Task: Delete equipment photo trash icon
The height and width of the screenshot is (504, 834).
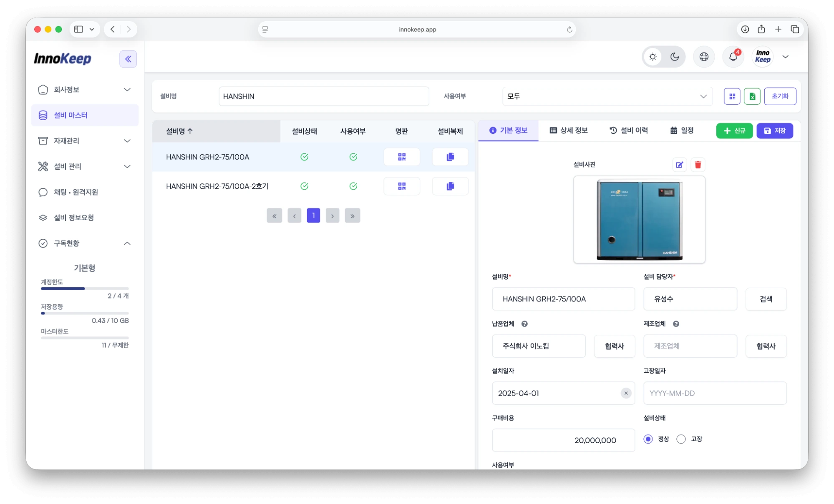Action: [698, 165]
